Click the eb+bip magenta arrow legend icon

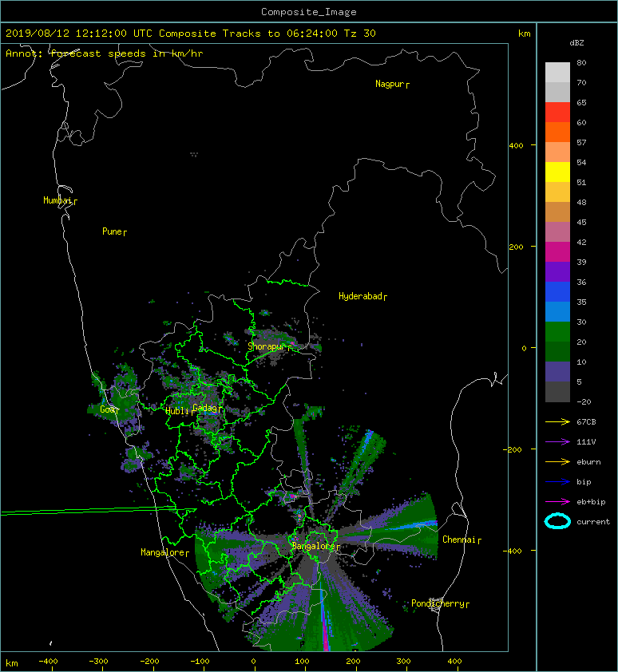point(557,502)
